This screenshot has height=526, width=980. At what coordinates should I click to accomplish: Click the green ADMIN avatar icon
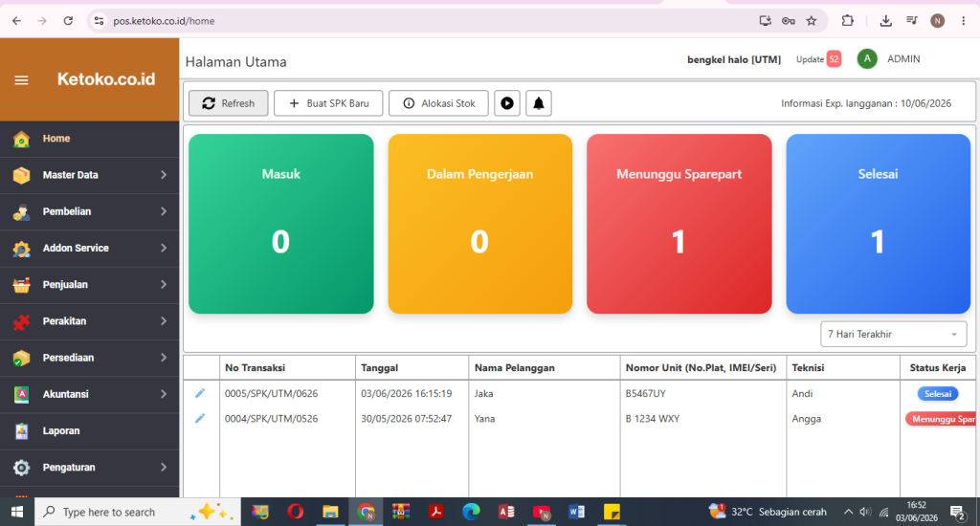coord(867,58)
